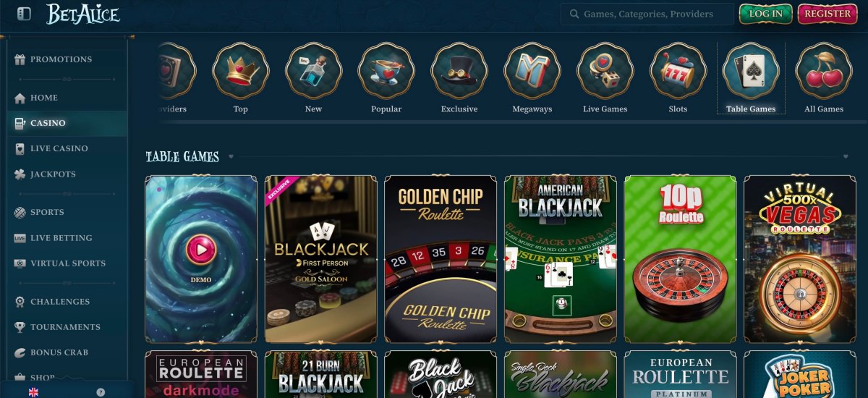Viewport: 868px width, 398px height.
Task: Open the Megaways category icon
Action: click(x=532, y=71)
